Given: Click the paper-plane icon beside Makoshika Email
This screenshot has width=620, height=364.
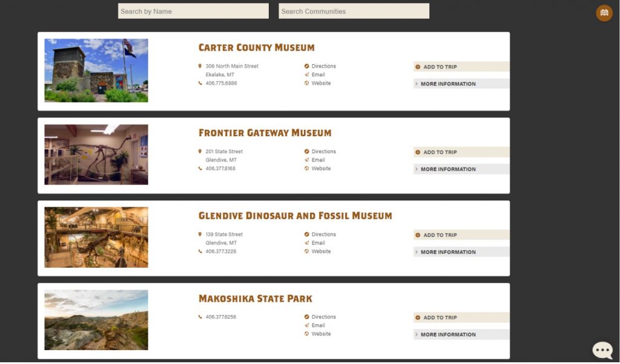Looking at the screenshot, I should coord(306,325).
